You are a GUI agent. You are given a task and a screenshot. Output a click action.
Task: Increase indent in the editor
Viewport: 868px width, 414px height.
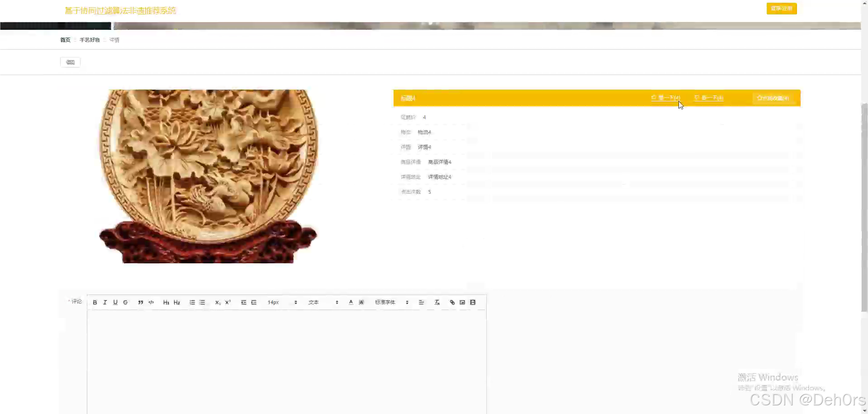click(254, 302)
